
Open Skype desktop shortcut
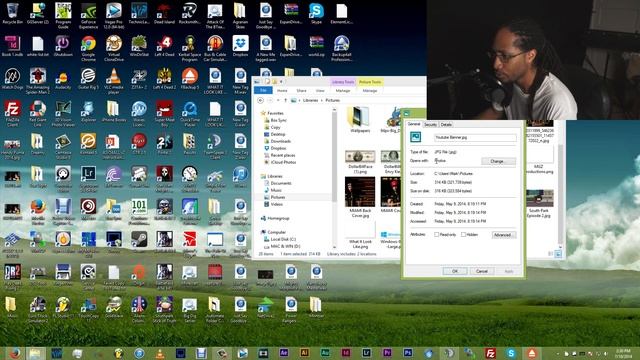point(316,13)
